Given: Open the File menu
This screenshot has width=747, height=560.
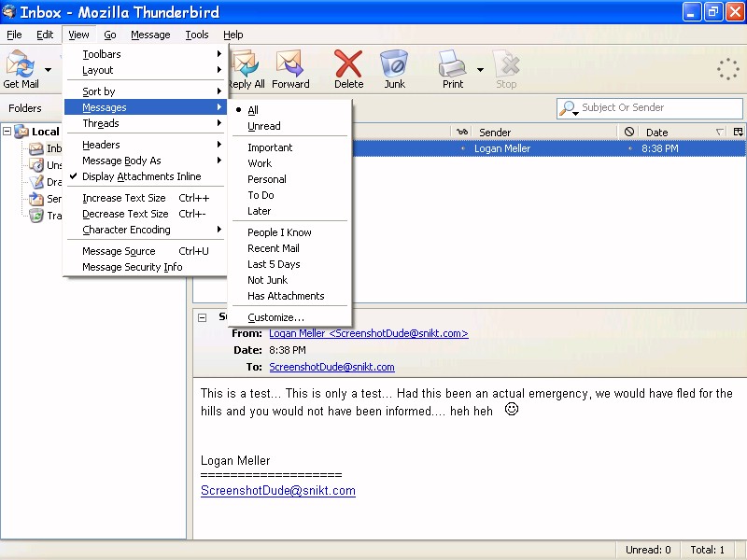Looking at the screenshot, I should (x=14, y=35).
